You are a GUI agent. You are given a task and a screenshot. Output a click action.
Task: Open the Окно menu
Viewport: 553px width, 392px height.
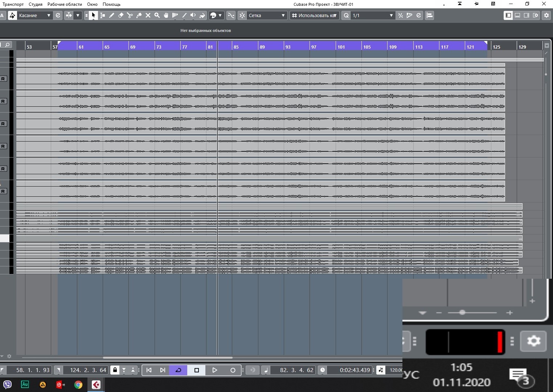pos(92,4)
